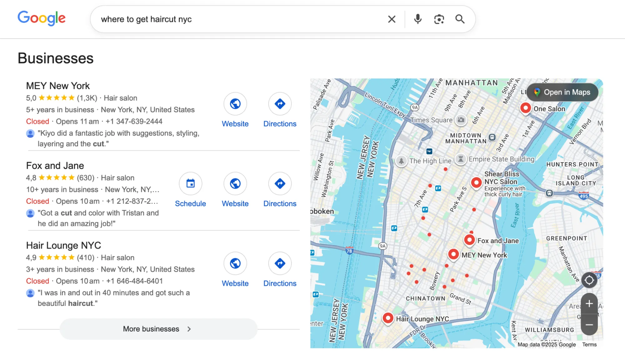Zoom in on the map with the plus button
Image resolution: width=625 pixels, height=364 pixels.
[589, 303]
